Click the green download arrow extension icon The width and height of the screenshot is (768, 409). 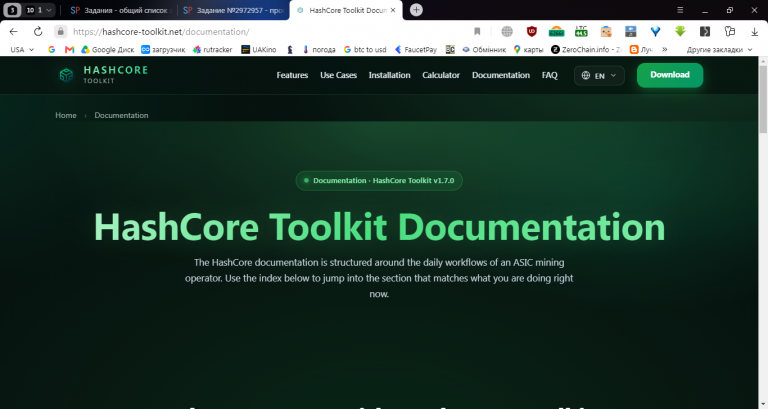(680, 31)
